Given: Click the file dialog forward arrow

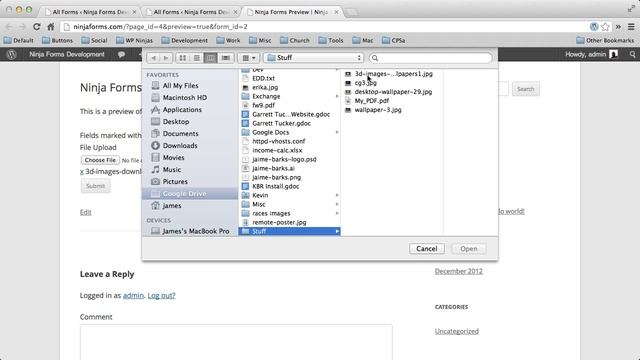Looking at the screenshot, I should (166, 58).
